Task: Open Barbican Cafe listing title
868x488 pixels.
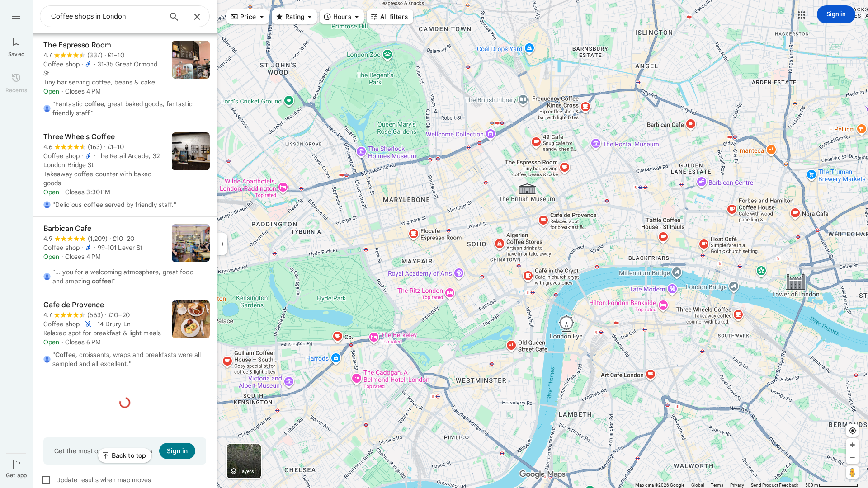Action: 67,228
